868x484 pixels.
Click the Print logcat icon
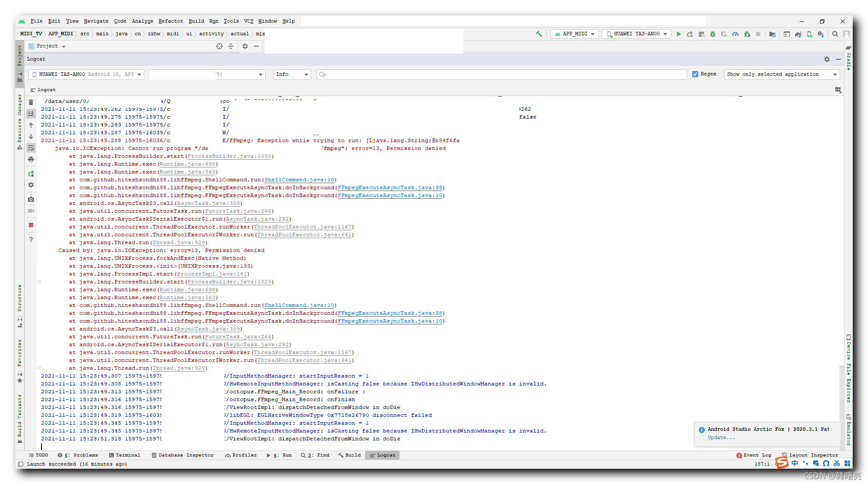(x=31, y=160)
